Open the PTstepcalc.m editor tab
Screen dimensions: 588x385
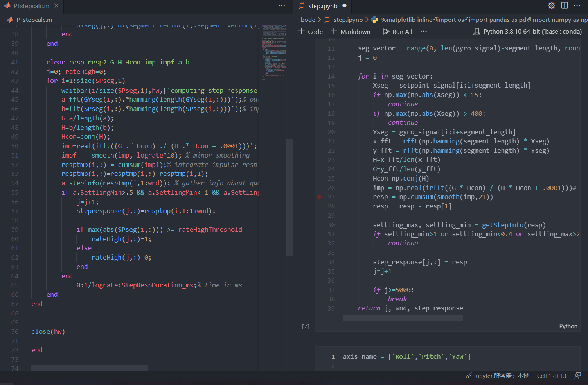pos(31,6)
